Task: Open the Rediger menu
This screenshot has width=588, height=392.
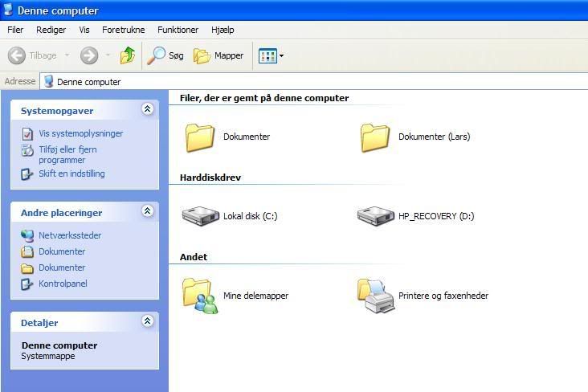Action: pos(51,30)
